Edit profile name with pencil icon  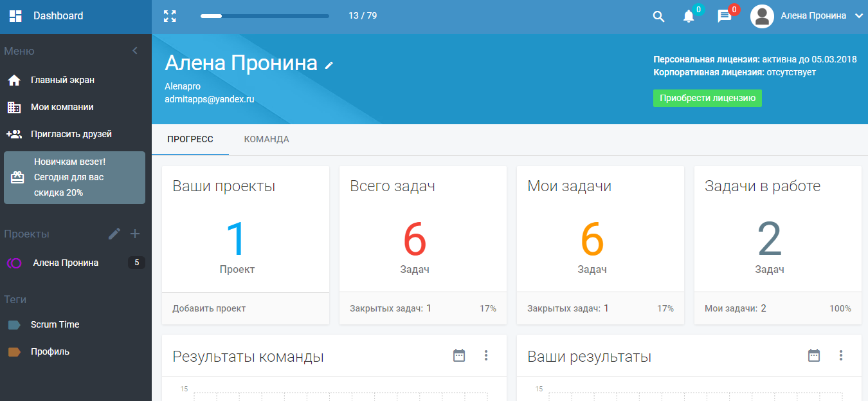329,65
